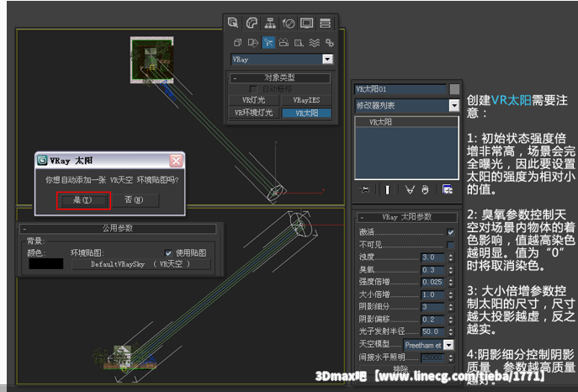The height and width of the screenshot is (392, 578).
Task: Open the Hierarchy command panel tab
Action: pos(270,23)
